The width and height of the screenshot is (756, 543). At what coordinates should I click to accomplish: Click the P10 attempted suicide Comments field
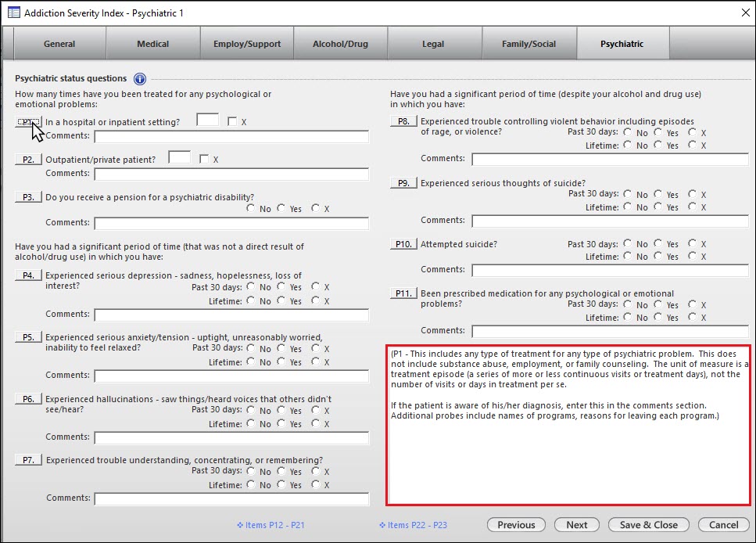(610, 270)
